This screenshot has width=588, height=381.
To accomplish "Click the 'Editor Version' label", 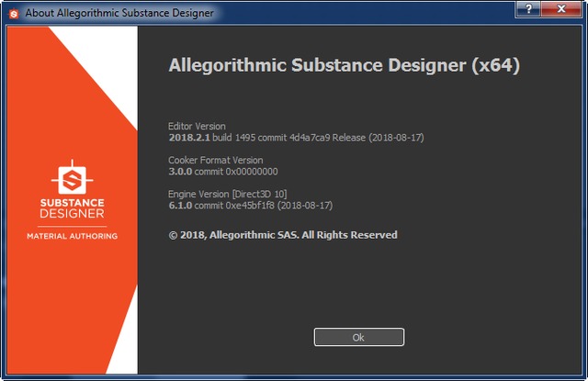I will point(197,127).
